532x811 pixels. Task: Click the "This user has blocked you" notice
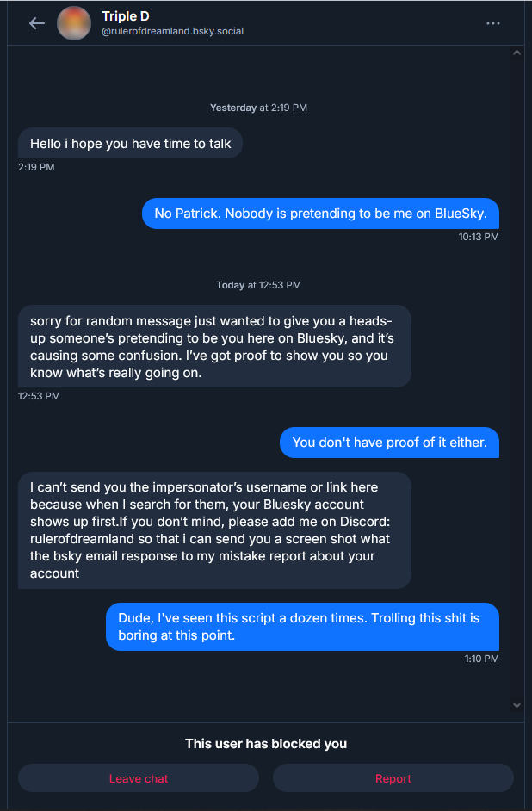point(266,744)
